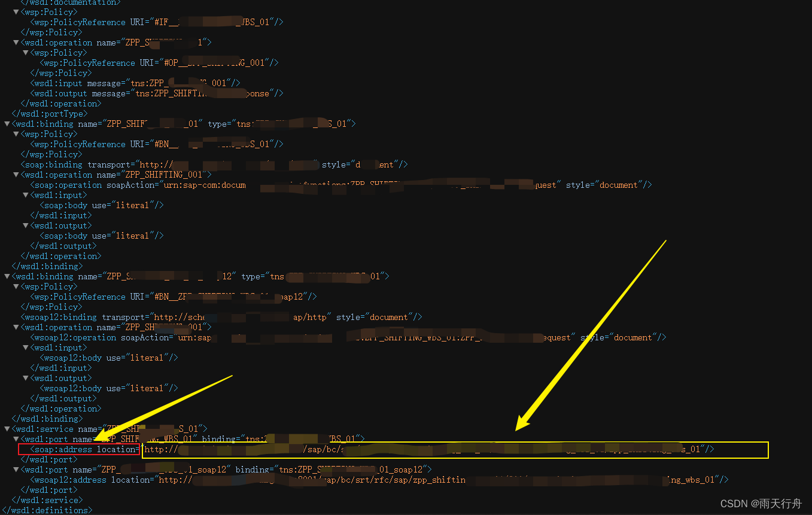Image resolution: width=812 pixels, height=515 pixels.
Task: Collapse wsdl:operation containing soap:operation soapAction
Action: point(17,175)
